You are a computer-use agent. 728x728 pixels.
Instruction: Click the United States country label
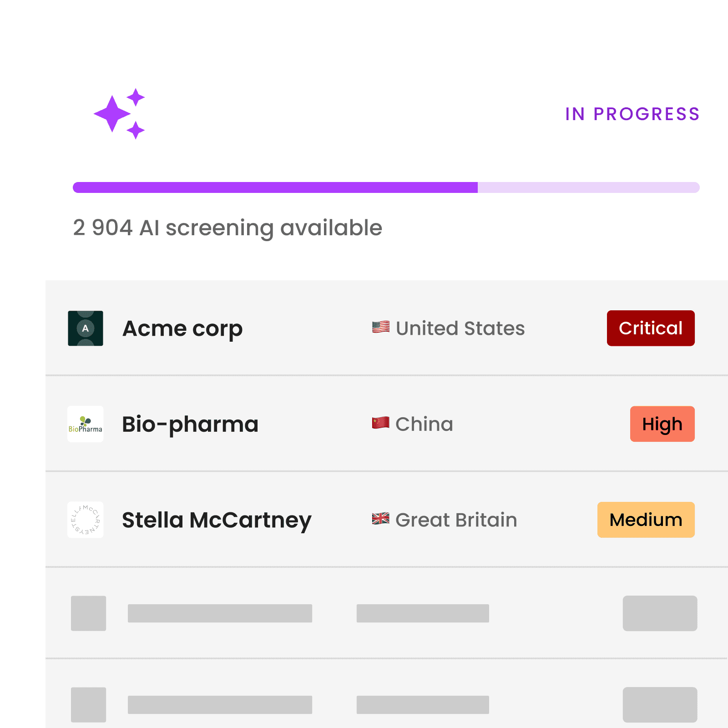point(460,329)
